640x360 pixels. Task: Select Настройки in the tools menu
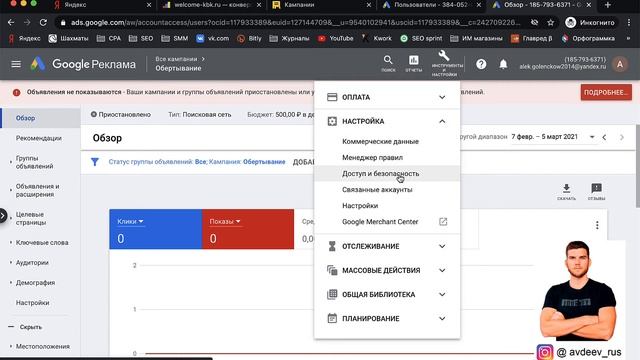(387, 206)
